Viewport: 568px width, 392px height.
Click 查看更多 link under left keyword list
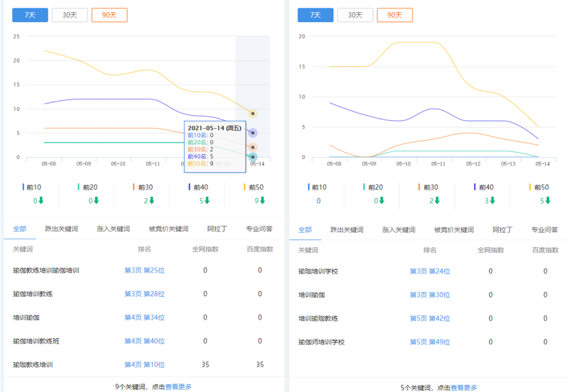pos(178,387)
